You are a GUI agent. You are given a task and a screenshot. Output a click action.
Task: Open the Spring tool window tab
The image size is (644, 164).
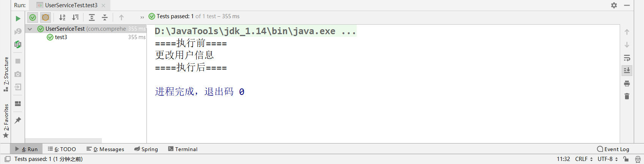pos(146,149)
